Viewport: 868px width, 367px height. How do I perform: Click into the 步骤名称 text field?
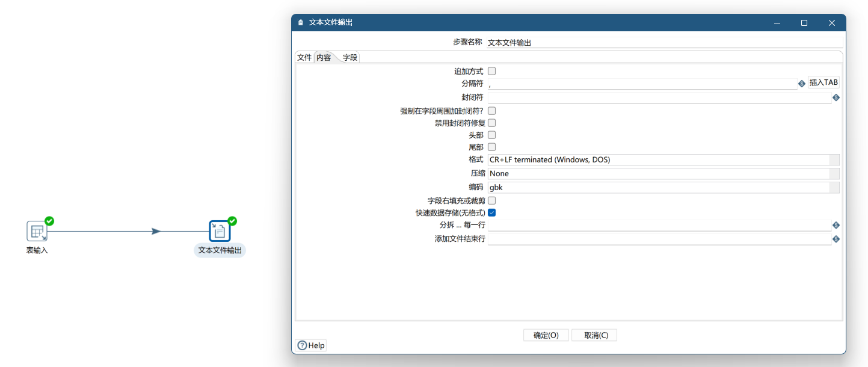662,43
